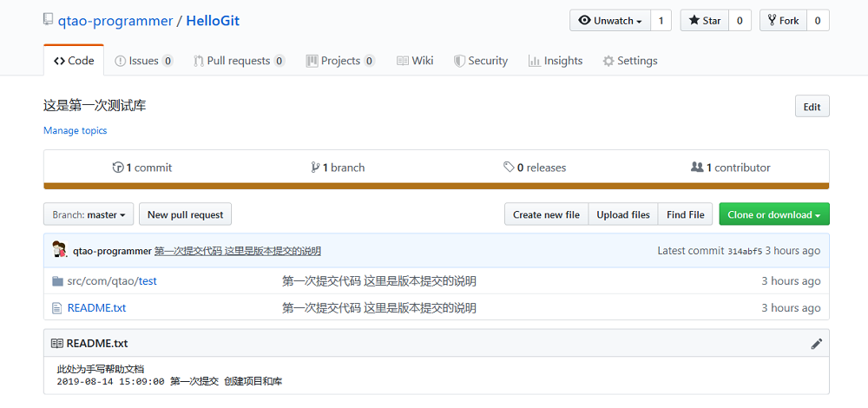Open the qtao-programmer profile link

tap(115, 21)
